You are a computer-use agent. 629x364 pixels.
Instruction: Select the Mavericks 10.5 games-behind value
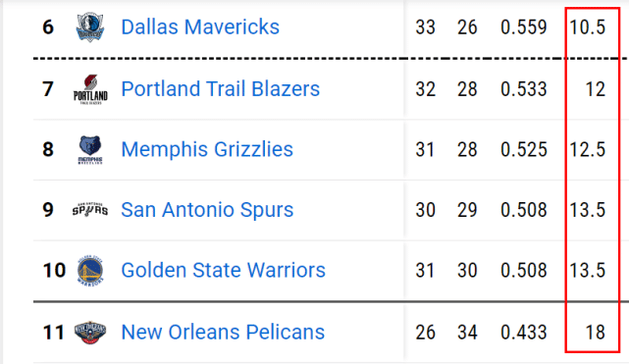coord(587,27)
